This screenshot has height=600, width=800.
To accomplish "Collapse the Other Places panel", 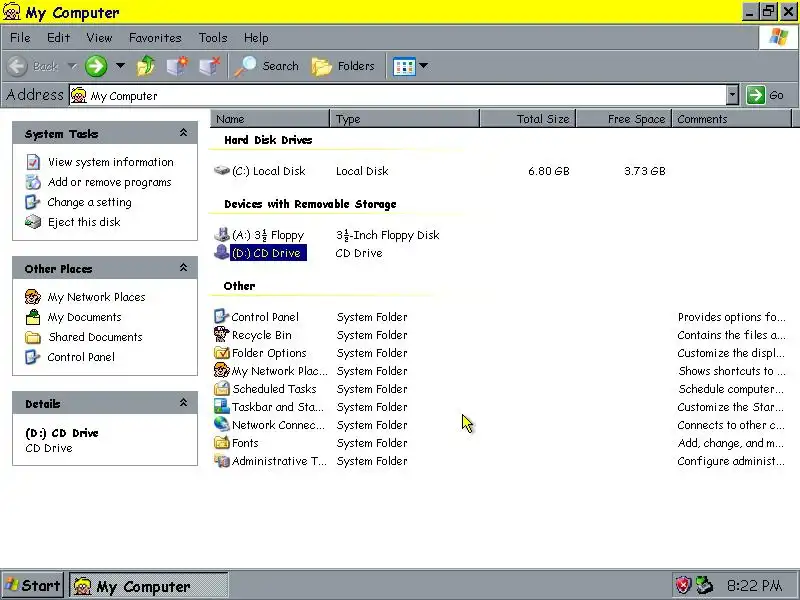I will click(183, 268).
